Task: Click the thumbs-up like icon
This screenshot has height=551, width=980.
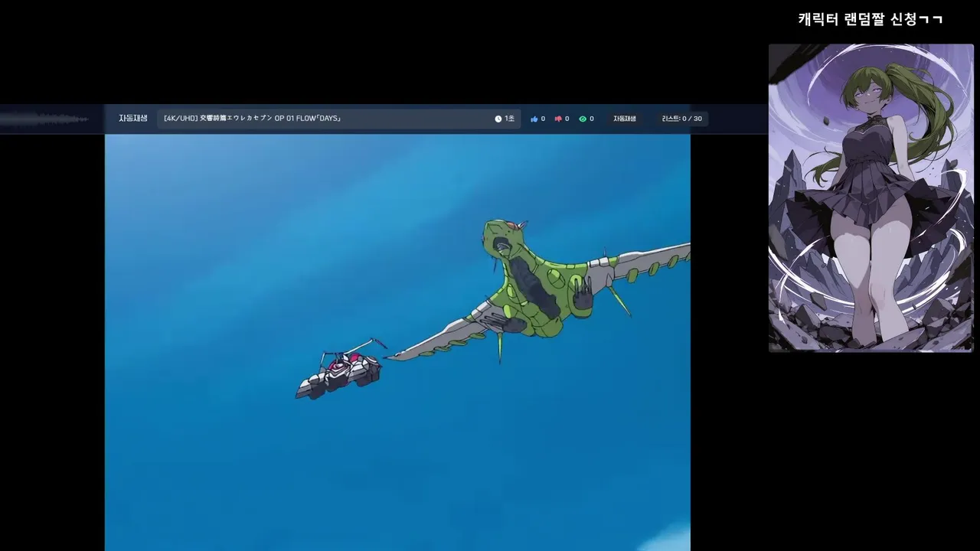Action: 534,119
